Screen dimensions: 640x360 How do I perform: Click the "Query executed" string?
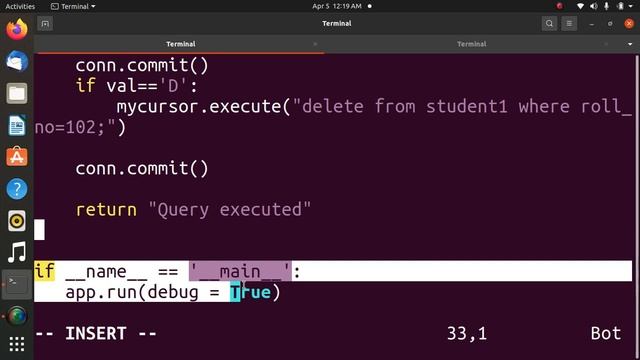229,210
